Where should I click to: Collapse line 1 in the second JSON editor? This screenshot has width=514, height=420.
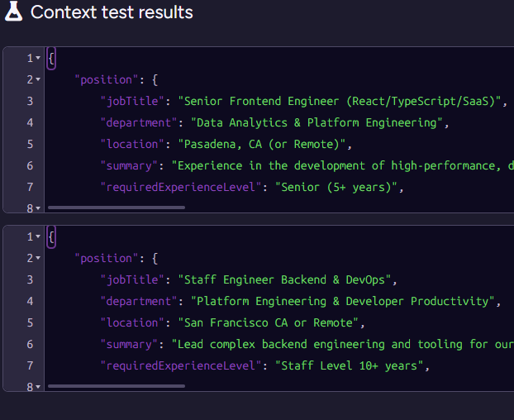point(38,237)
